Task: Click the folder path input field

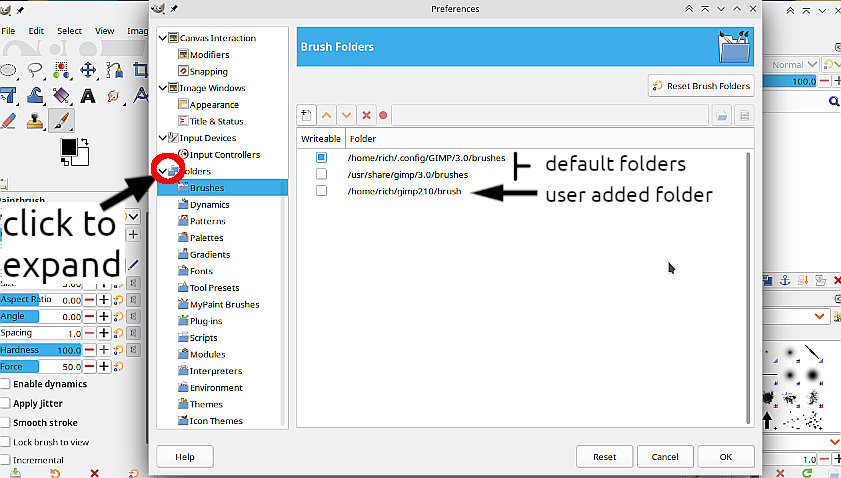Action: [550, 115]
